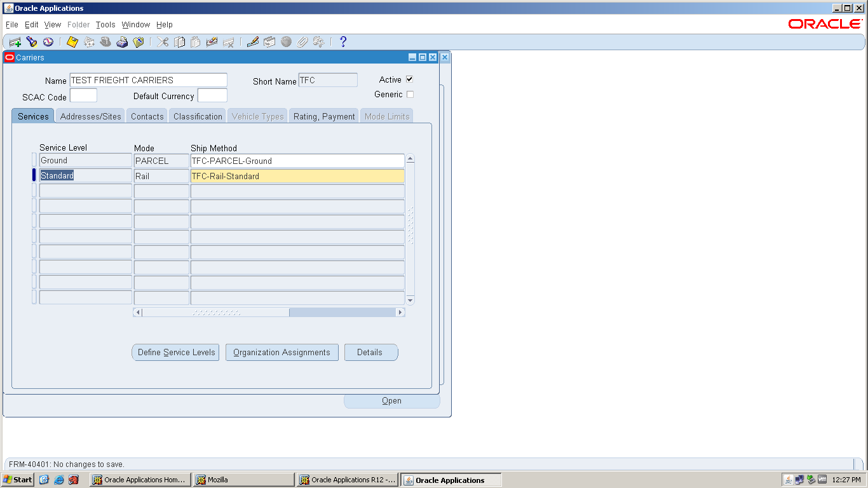Open the View menu
Image resolution: width=868 pixels, height=488 pixels.
(x=53, y=25)
